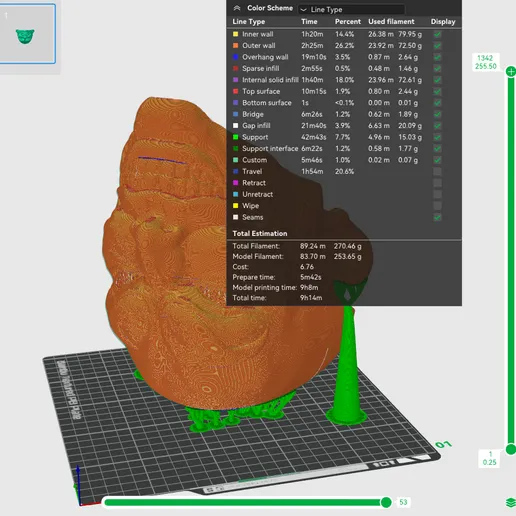Click the Support color swatch

(235, 137)
